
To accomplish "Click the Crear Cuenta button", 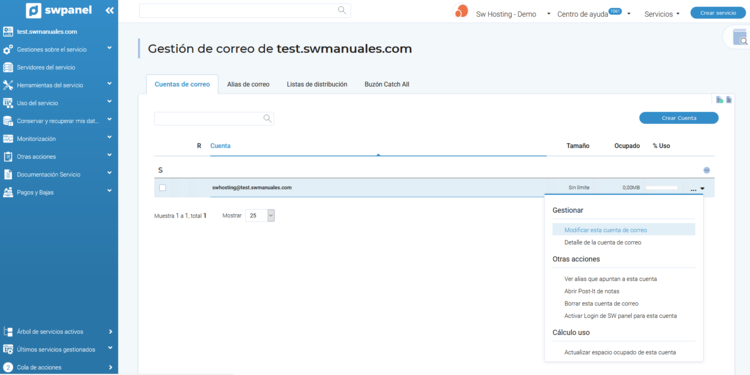I will 679,118.
